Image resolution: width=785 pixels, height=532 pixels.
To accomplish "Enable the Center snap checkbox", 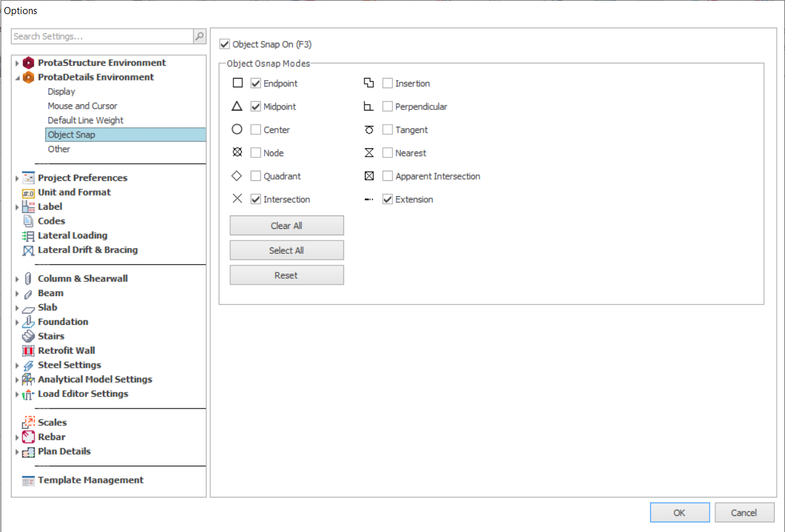I will pyautogui.click(x=256, y=130).
